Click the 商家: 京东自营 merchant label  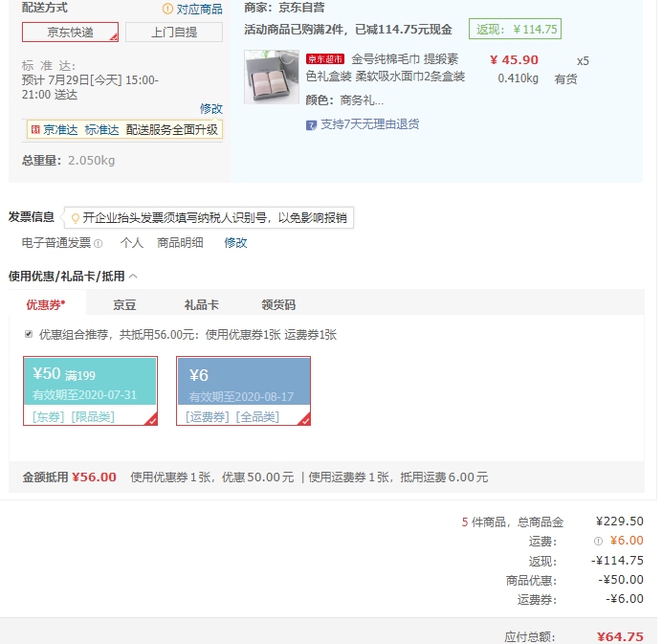click(x=284, y=8)
